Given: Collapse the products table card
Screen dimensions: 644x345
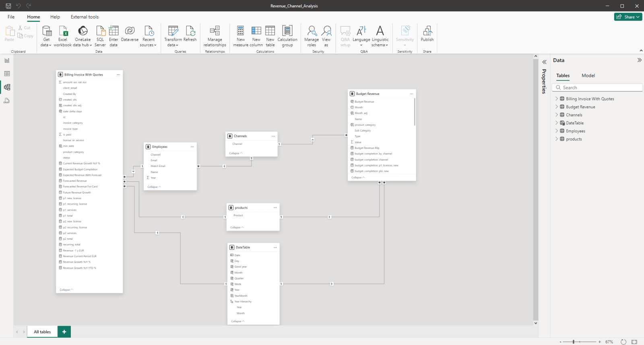Looking at the screenshot, I should click(237, 228).
